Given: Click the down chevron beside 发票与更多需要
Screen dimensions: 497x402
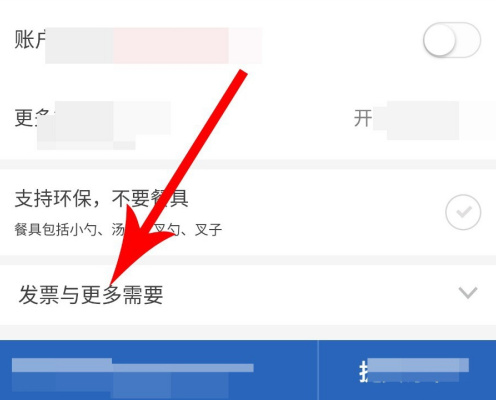Looking at the screenshot, I should pyautogui.click(x=468, y=292).
